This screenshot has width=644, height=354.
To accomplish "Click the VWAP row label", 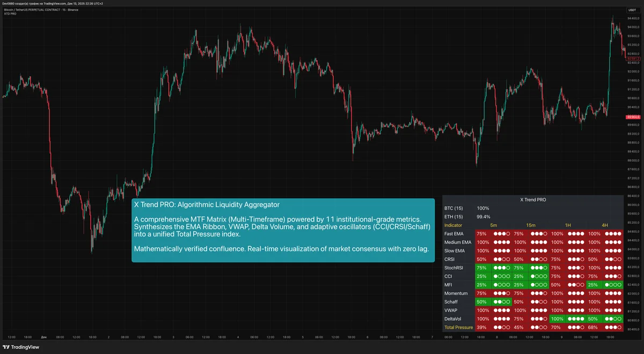I will (451, 311).
